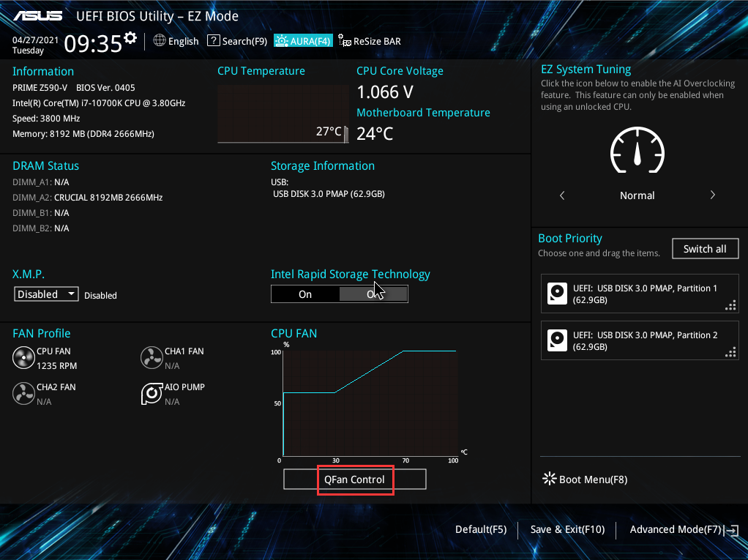
Task: Click right chevron to change tuning mode
Action: [712, 195]
